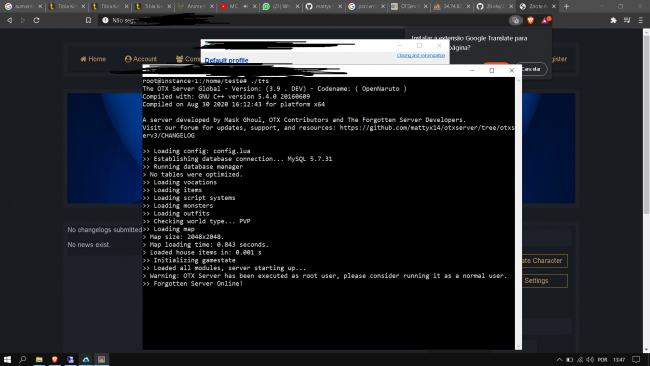Reload the current page

click(x=36, y=20)
